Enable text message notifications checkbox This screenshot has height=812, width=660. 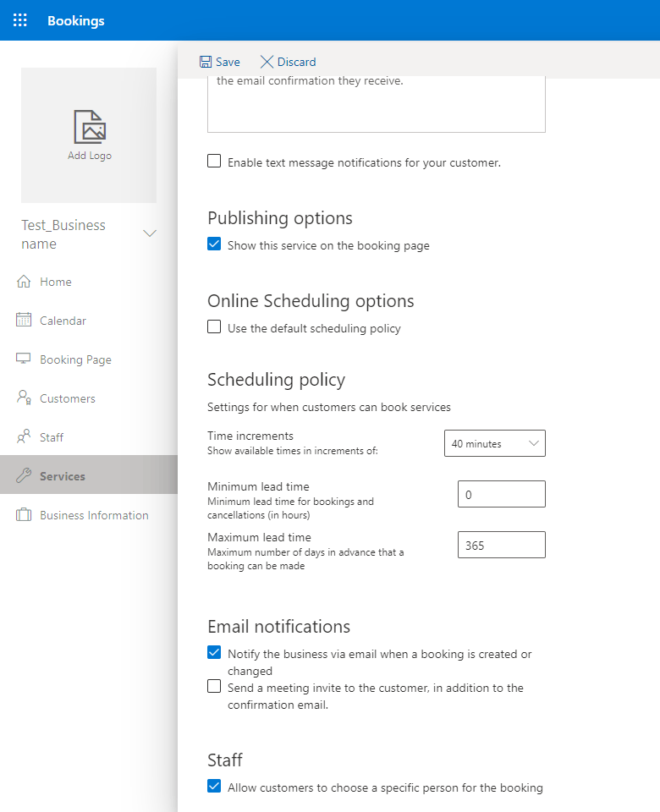pyautogui.click(x=214, y=161)
